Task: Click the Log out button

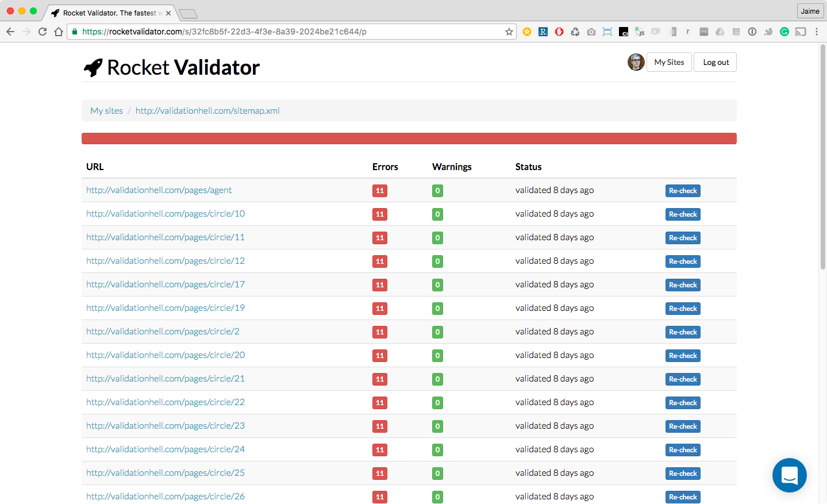Action: [x=716, y=62]
